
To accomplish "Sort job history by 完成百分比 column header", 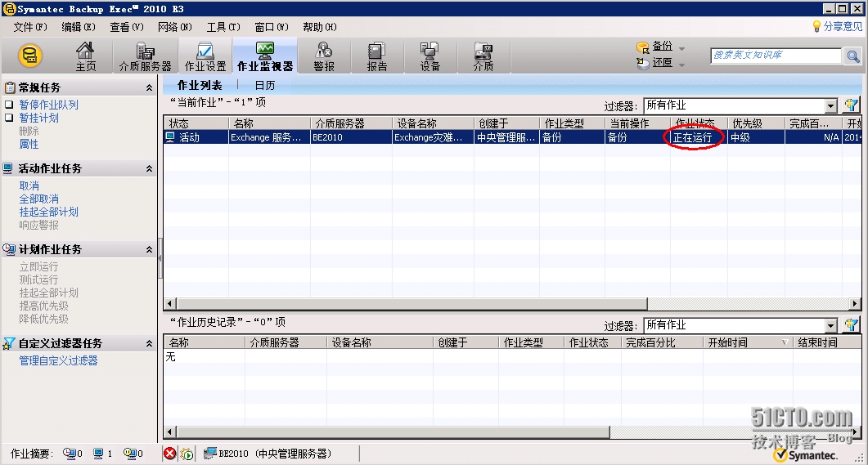I will click(662, 342).
